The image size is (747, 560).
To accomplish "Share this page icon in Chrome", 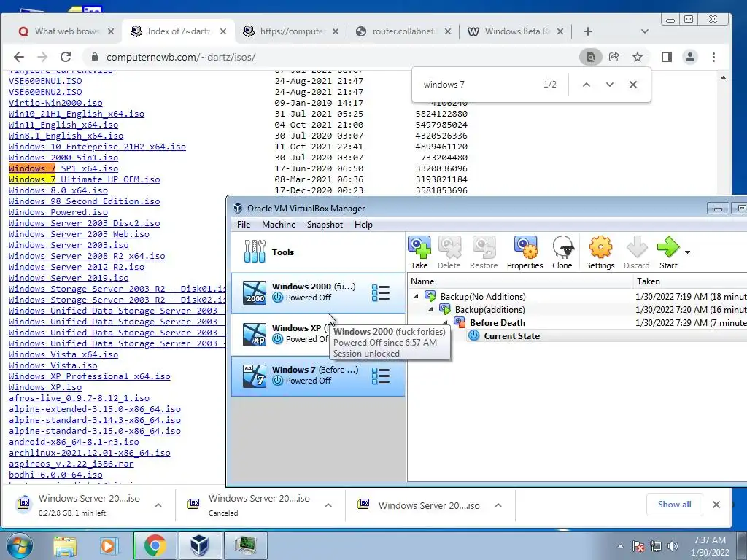I will (x=614, y=57).
